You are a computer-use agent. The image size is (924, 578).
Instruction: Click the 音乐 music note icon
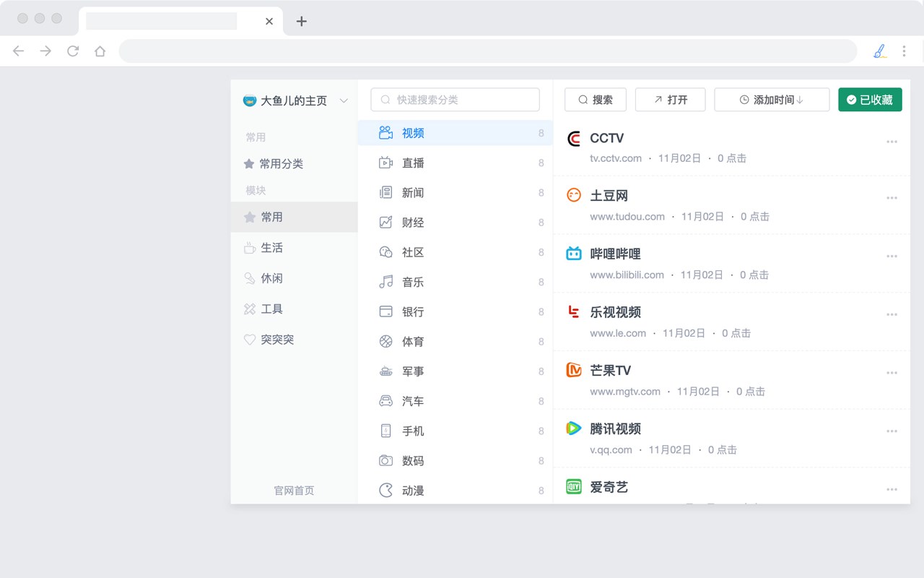point(386,282)
